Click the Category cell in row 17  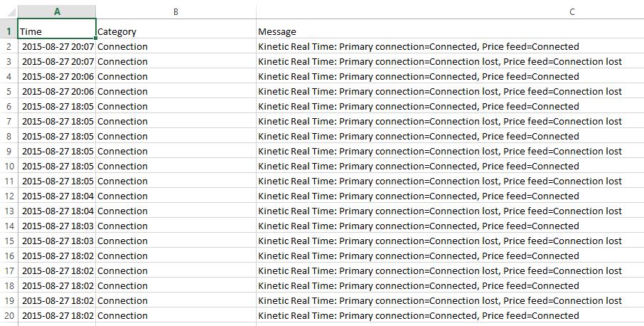coord(123,270)
